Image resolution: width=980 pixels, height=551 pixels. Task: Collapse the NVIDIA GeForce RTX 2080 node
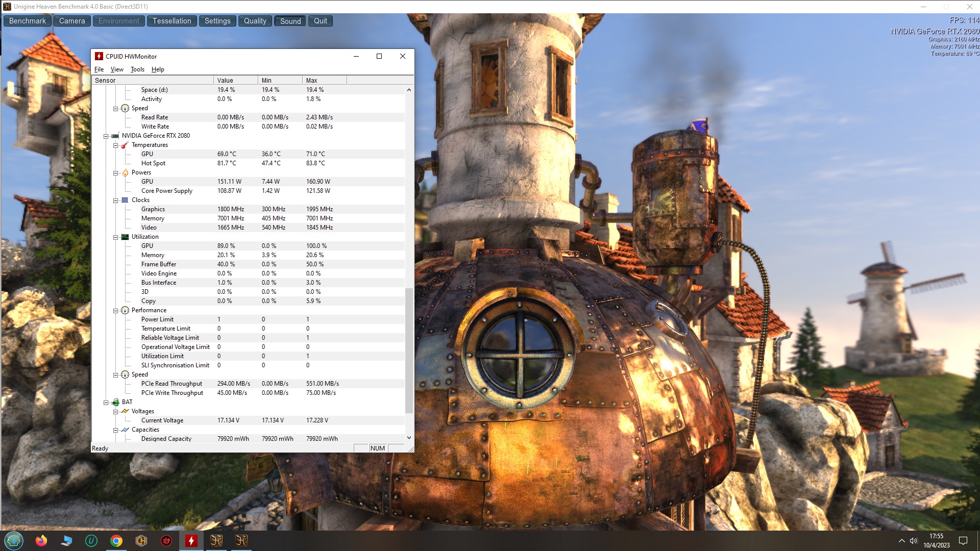pos(106,136)
